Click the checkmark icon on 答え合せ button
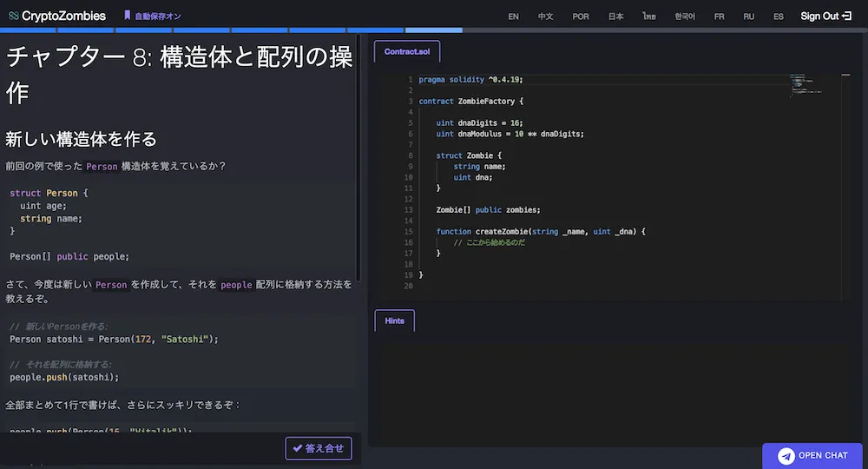 (298, 449)
